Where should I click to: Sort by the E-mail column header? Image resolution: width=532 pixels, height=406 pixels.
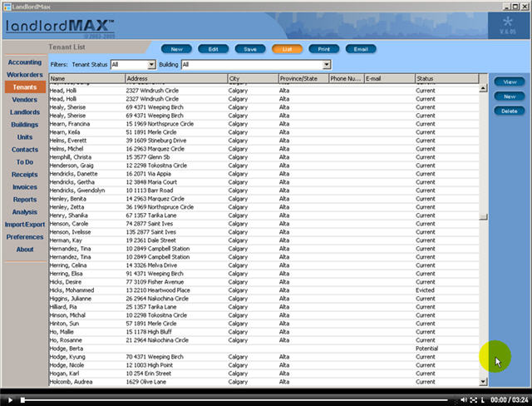[x=390, y=78]
